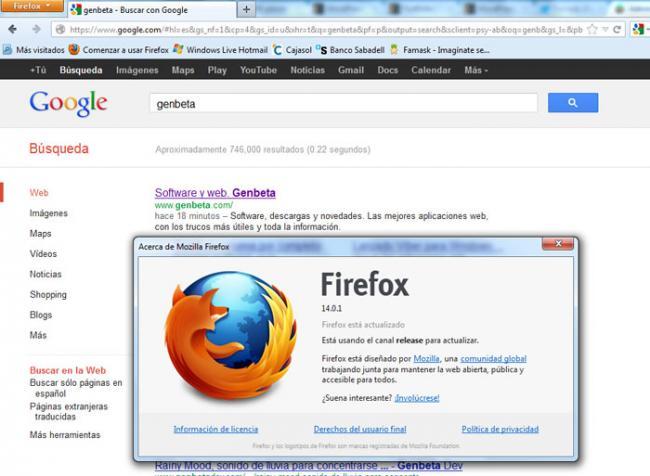This screenshot has width=650, height=476.
Task: Open Rainy Mood Genbeta Dev result
Action: (x=309, y=466)
